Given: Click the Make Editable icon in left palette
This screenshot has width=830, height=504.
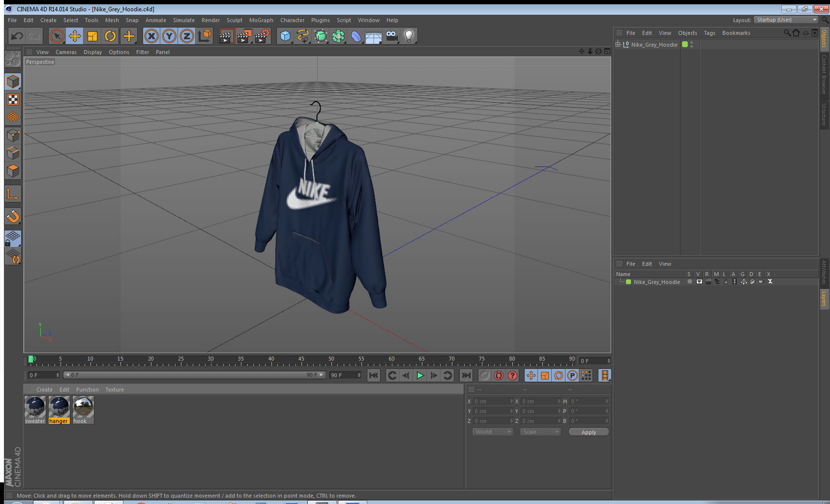Looking at the screenshot, I should [x=13, y=59].
